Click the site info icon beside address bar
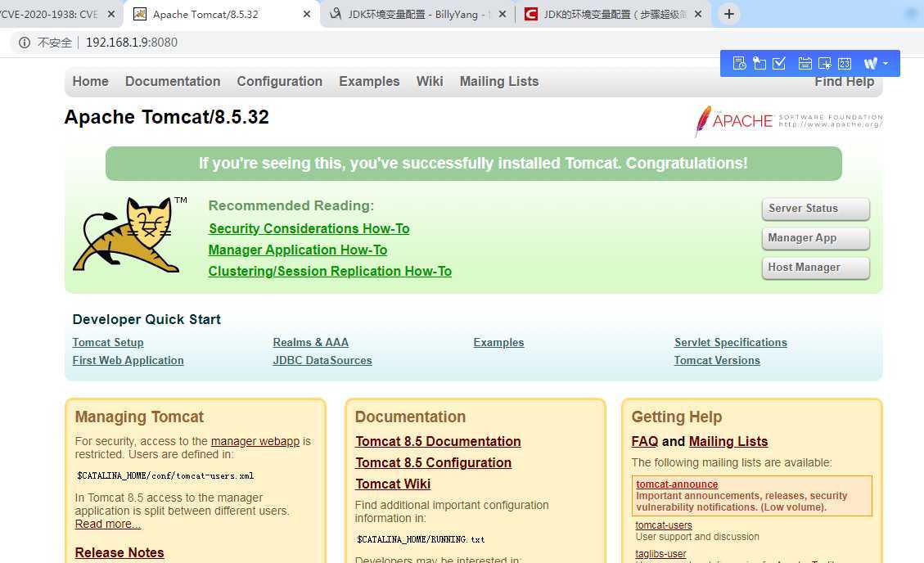This screenshot has width=924, height=563. pos(25,43)
